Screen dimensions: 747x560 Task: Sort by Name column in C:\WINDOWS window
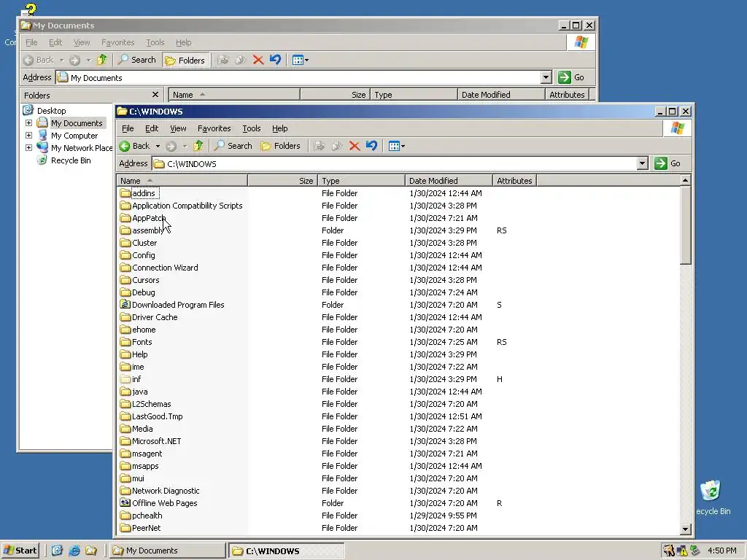(x=182, y=181)
